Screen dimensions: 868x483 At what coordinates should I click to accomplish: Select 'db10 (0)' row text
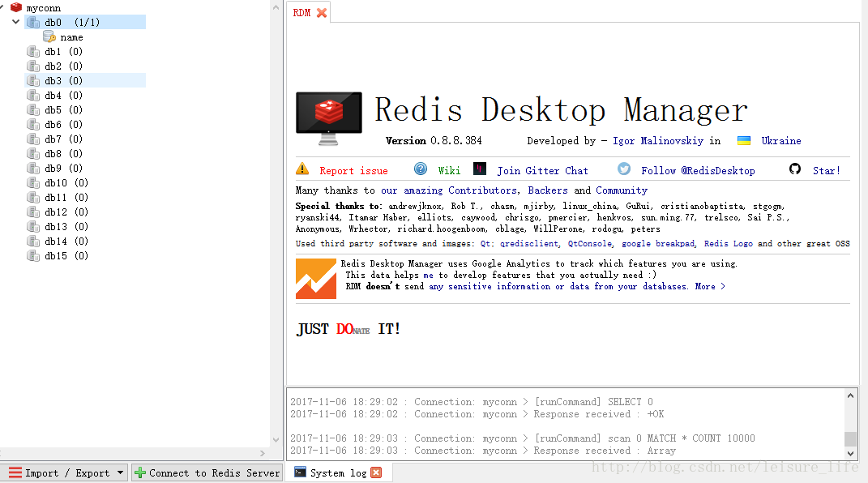tap(66, 182)
